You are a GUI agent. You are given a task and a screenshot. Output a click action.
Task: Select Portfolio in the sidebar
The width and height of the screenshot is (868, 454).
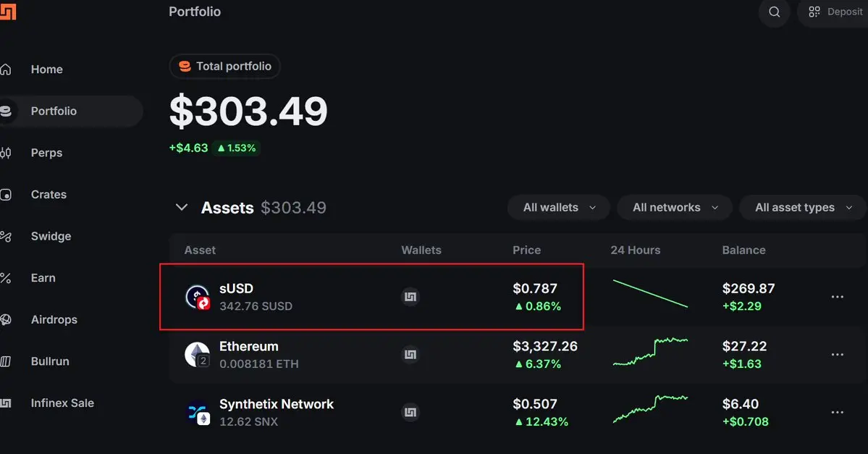pos(54,111)
